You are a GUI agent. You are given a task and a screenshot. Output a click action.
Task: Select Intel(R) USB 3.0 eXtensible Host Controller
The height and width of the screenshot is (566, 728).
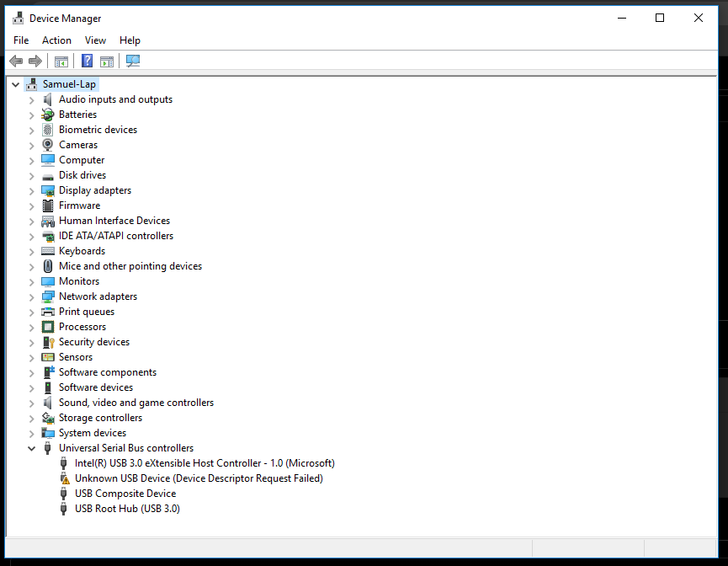204,463
